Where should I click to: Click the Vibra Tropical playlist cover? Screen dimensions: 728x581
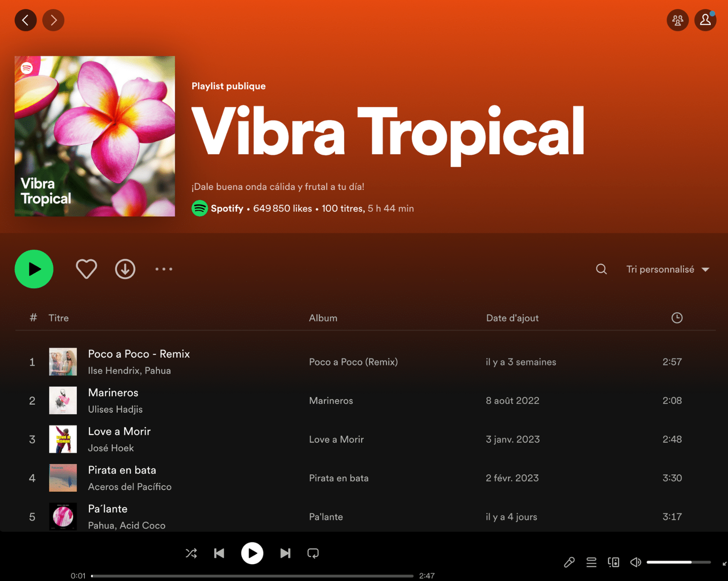[95, 136]
